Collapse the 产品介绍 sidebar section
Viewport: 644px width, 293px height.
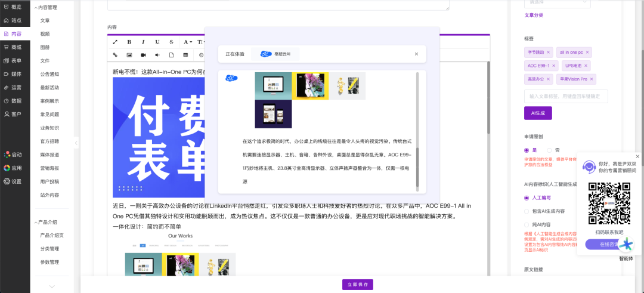click(x=35, y=222)
